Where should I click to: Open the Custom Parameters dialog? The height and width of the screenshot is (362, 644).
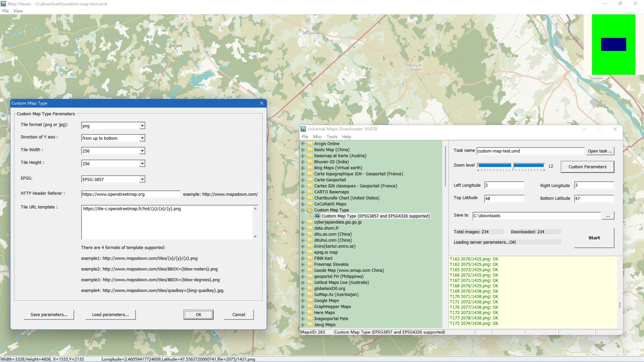pos(587,167)
